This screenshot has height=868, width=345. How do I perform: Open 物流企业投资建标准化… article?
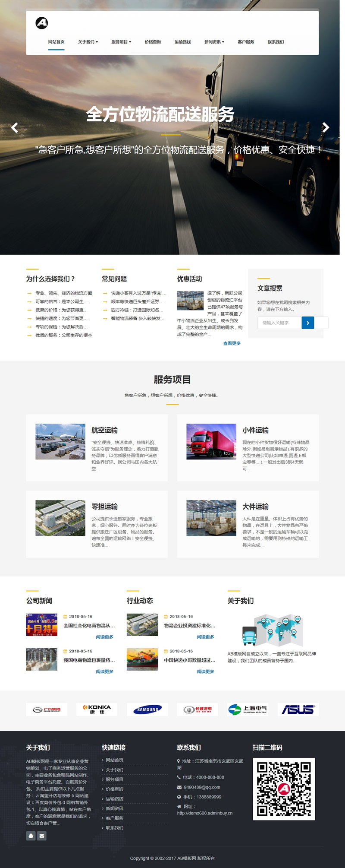(x=190, y=625)
